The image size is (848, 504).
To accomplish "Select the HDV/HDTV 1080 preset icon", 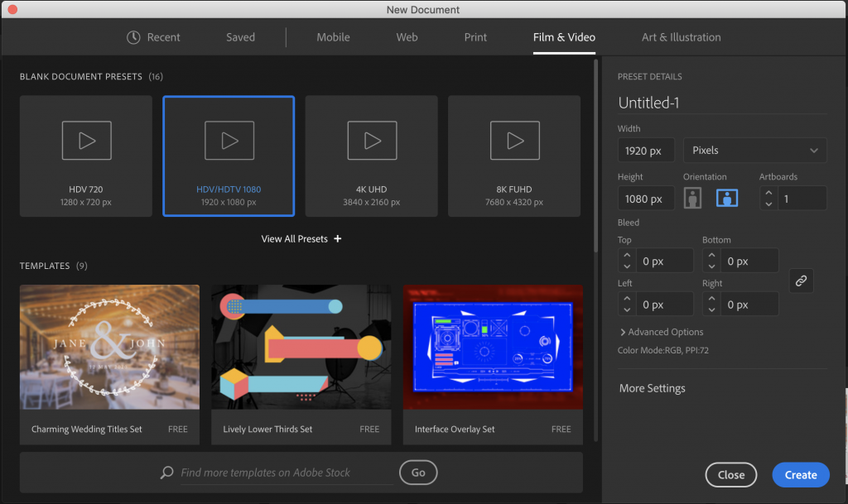I will [229, 141].
